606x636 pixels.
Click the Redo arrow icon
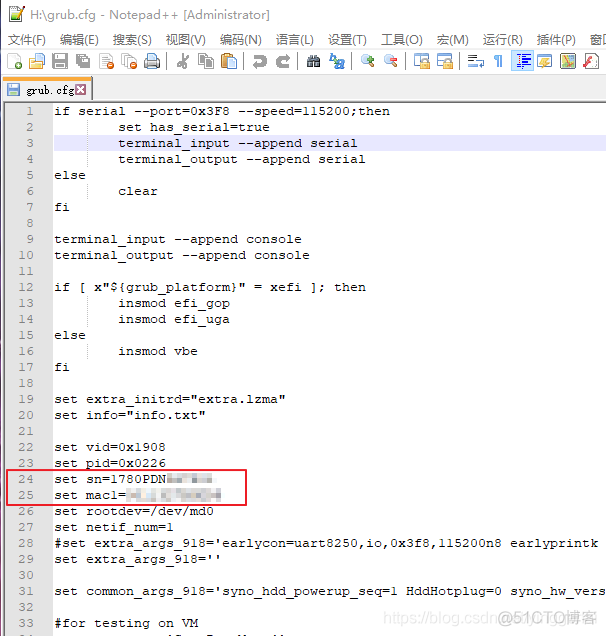click(283, 62)
